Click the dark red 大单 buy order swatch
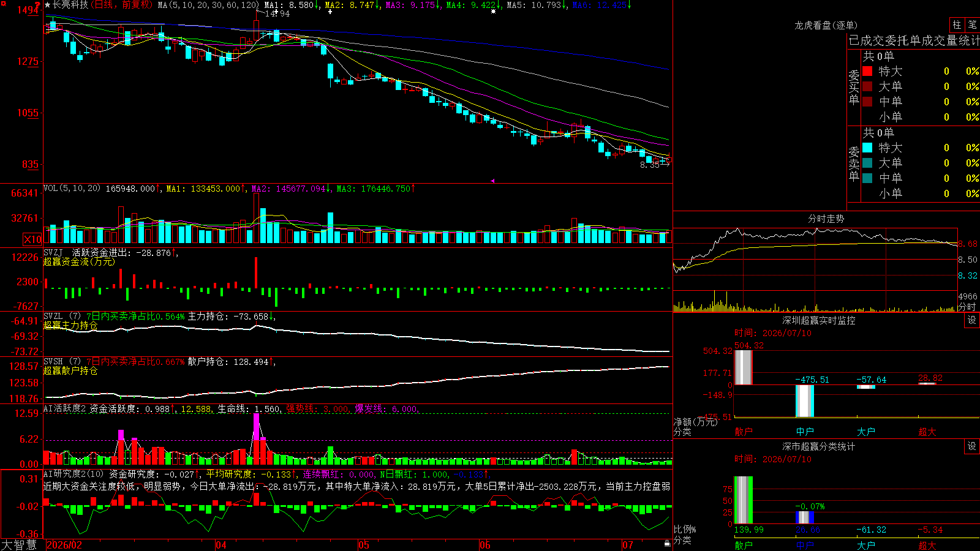Image resolution: width=980 pixels, height=551 pixels. tap(867, 86)
